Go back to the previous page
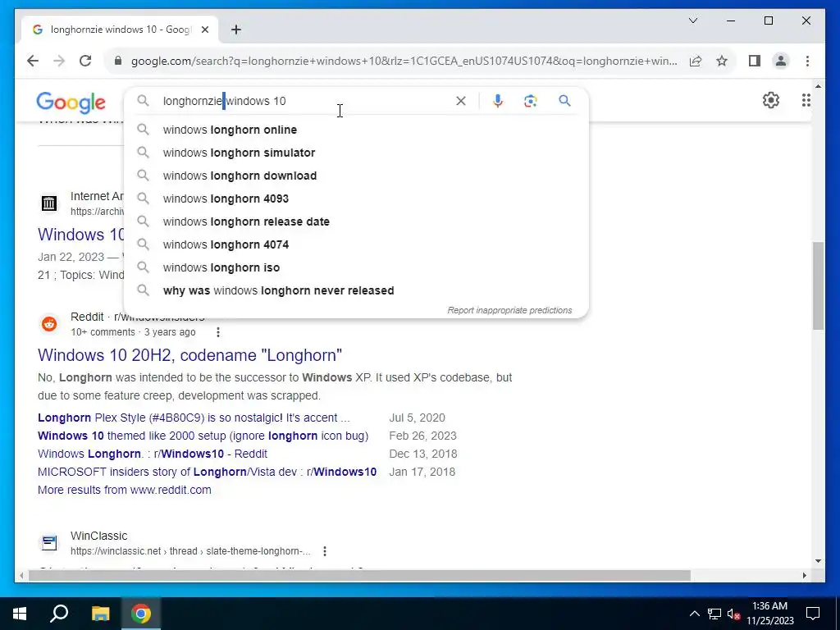 tap(33, 61)
